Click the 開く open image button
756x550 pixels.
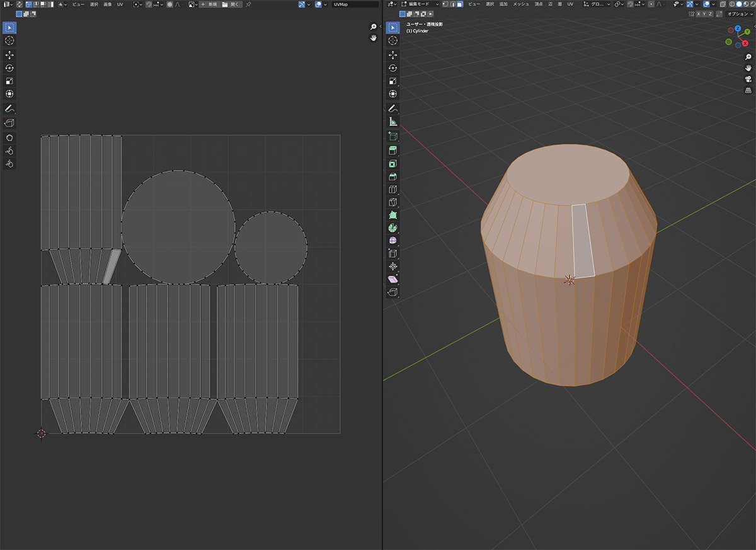(231, 4)
